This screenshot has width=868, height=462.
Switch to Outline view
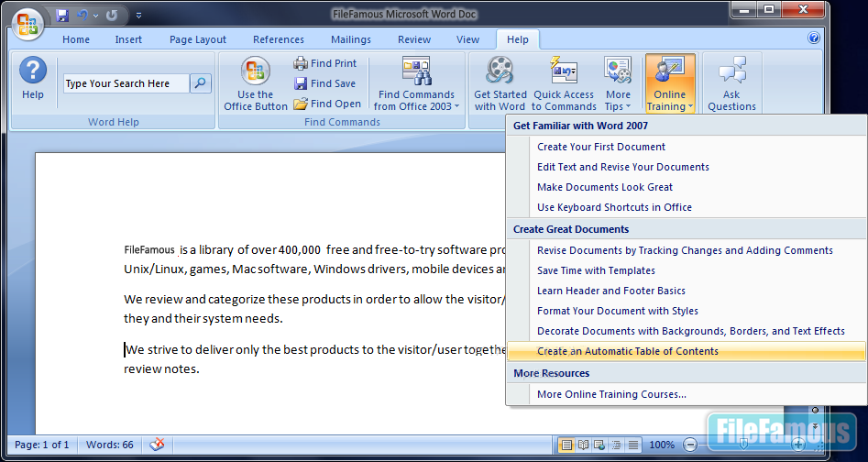[617, 445]
